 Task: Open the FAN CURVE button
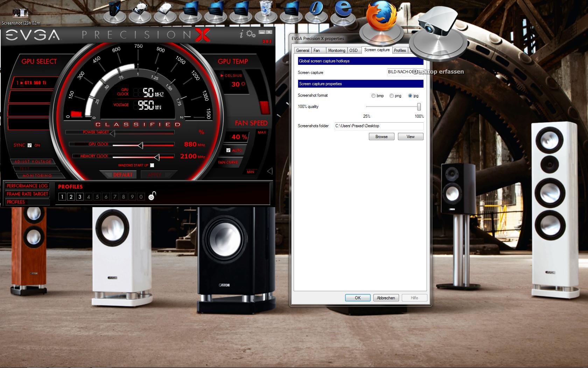click(228, 162)
